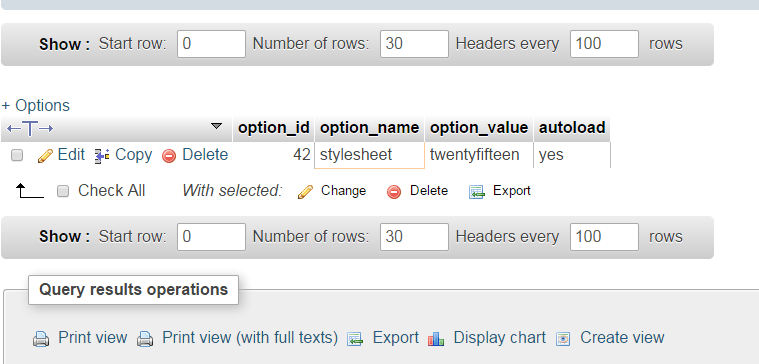
Task: Click the Edit pencil icon in row 42
Action: 45,156
